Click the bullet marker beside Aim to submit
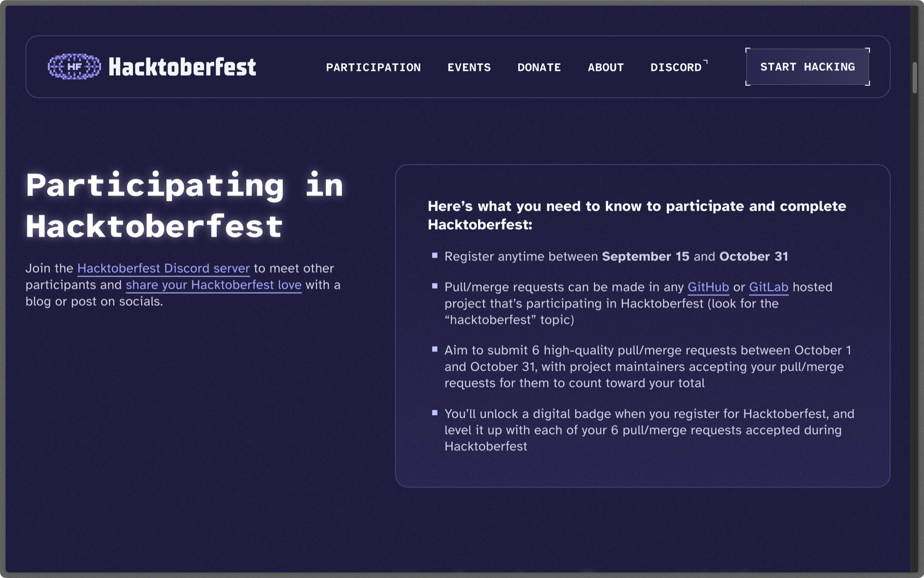 click(435, 349)
